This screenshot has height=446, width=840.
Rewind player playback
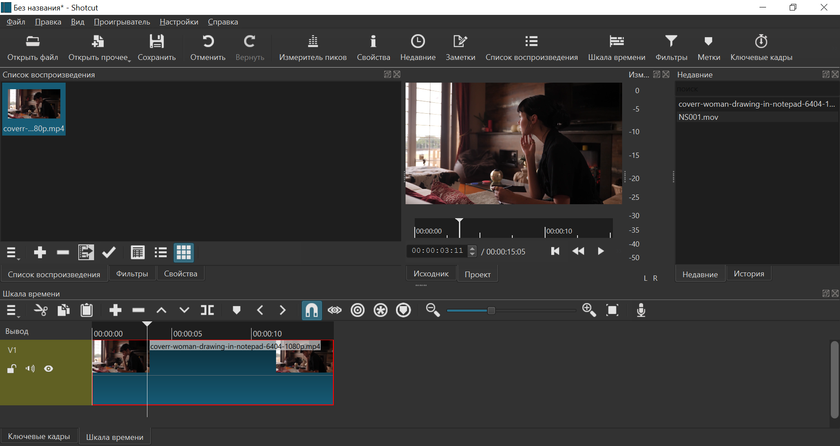[x=578, y=251]
